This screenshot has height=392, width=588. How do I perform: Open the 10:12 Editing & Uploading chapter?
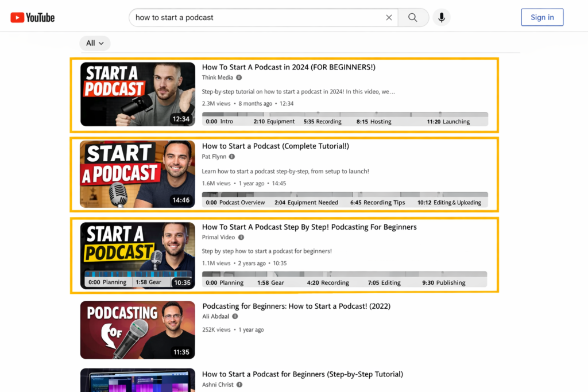point(449,203)
